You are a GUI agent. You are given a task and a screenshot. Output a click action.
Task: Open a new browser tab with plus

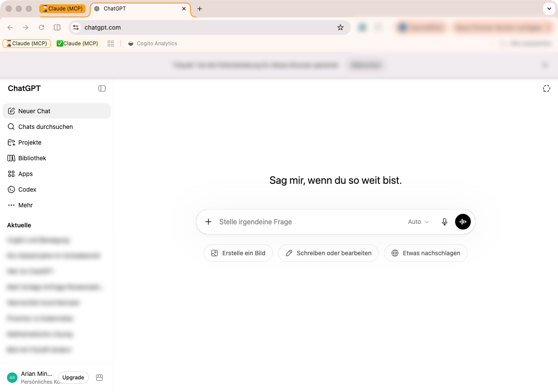click(200, 9)
